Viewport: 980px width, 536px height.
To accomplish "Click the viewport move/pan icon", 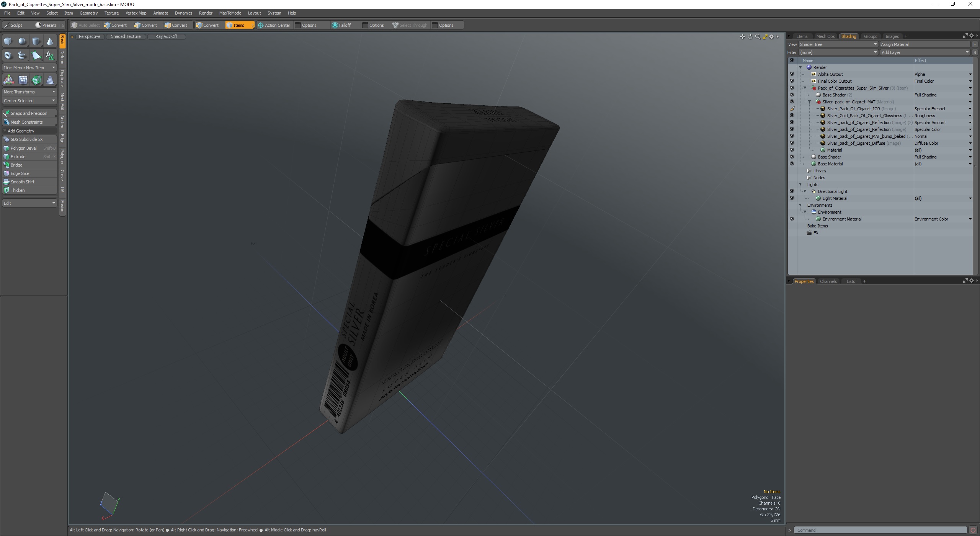I will pyautogui.click(x=742, y=37).
